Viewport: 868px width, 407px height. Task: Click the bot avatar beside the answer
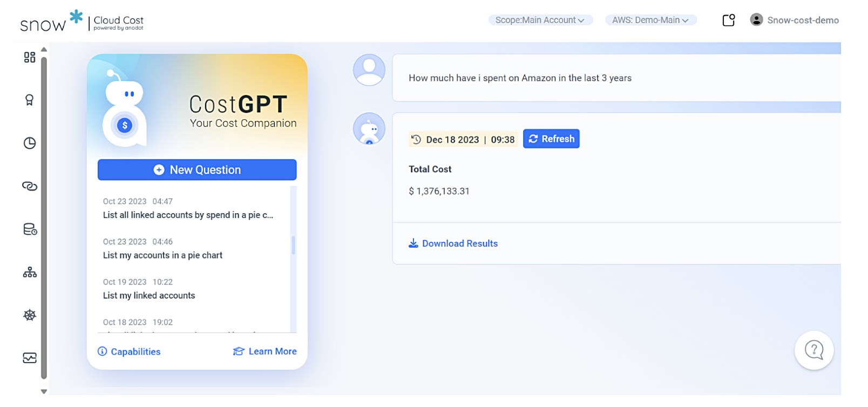369,128
